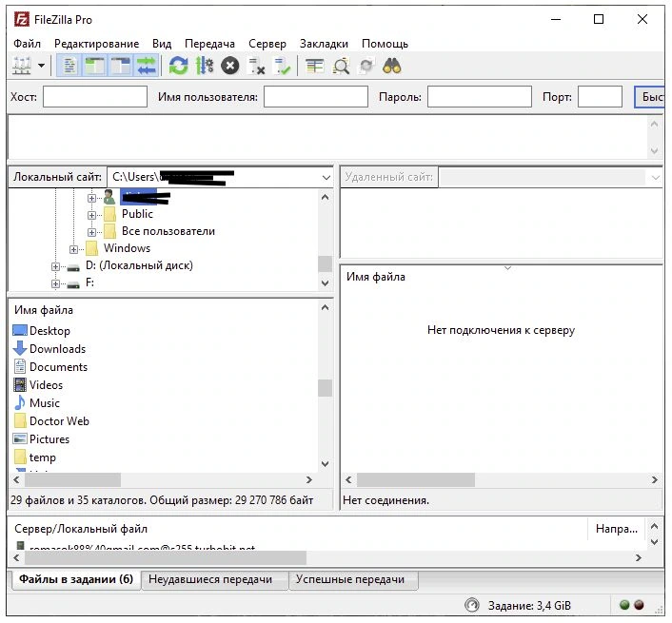Focus the Пароль input field

pyautogui.click(x=480, y=97)
